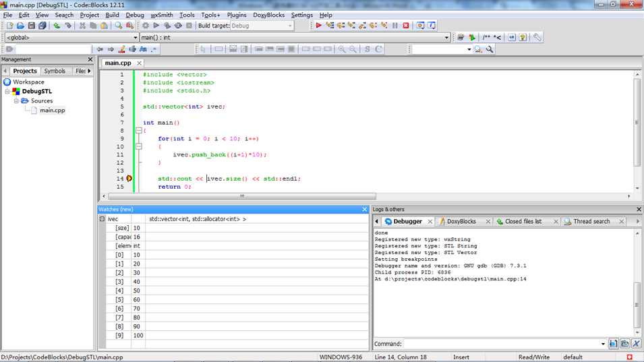This screenshot has width=644, height=362.
Task: Collapse the ivec watch entry
Action: pyautogui.click(x=103, y=219)
